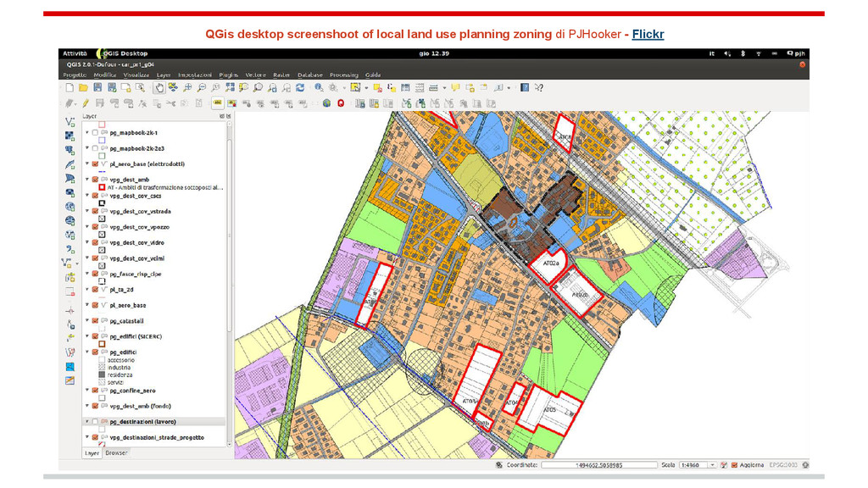Click Add Raster Layer checkerboard icon
Image resolution: width=868 pixels, height=488 pixels.
70,136
